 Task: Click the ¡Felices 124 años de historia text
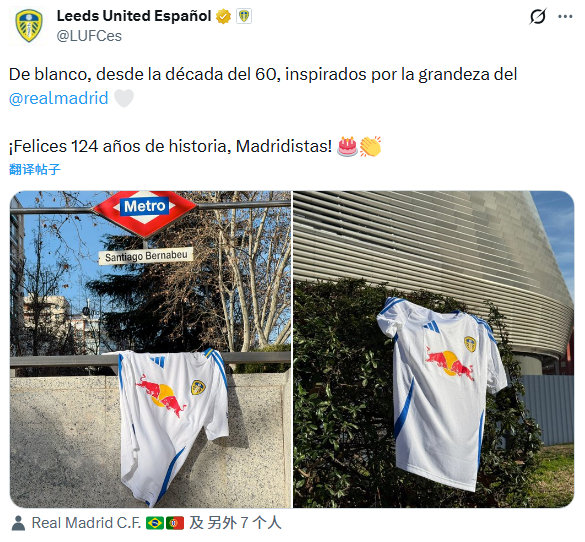point(118,146)
